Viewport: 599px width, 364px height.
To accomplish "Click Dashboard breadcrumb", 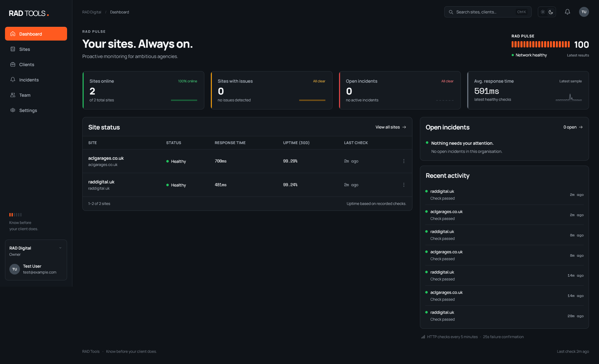I will (x=119, y=12).
